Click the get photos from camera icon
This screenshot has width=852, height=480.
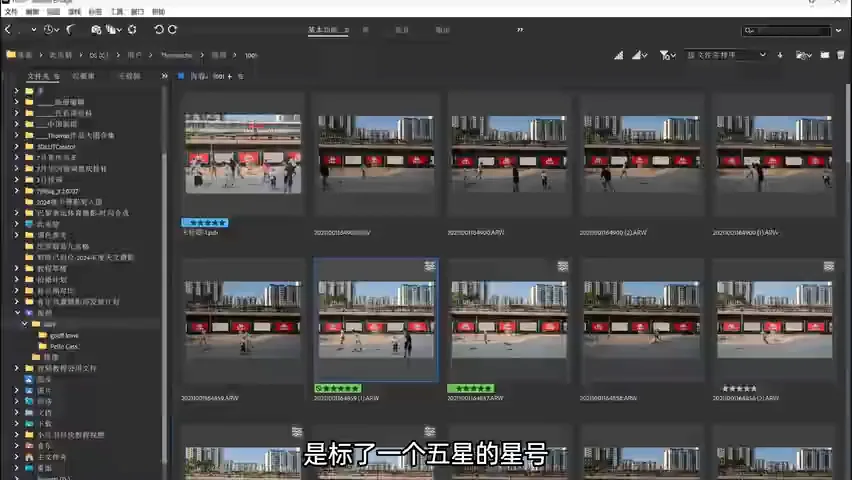click(96, 29)
